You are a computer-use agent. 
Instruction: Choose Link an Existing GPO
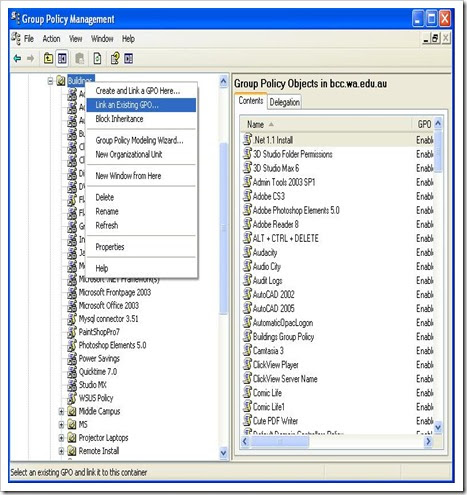[x=141, y=105]
